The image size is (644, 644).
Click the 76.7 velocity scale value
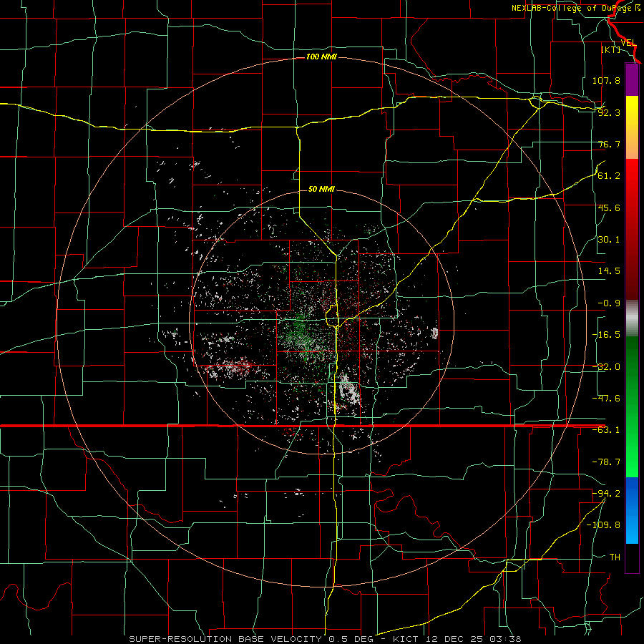[609, 144]
